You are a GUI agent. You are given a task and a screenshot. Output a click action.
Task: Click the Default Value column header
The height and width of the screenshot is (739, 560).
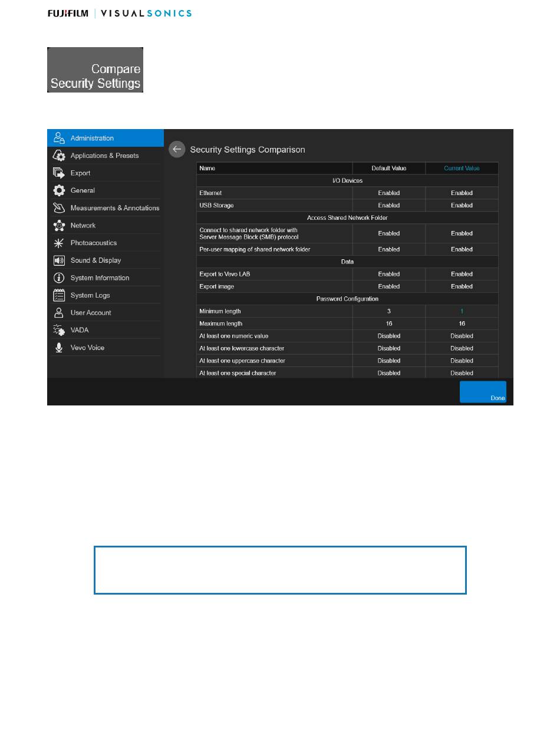[x=388, y=169]
